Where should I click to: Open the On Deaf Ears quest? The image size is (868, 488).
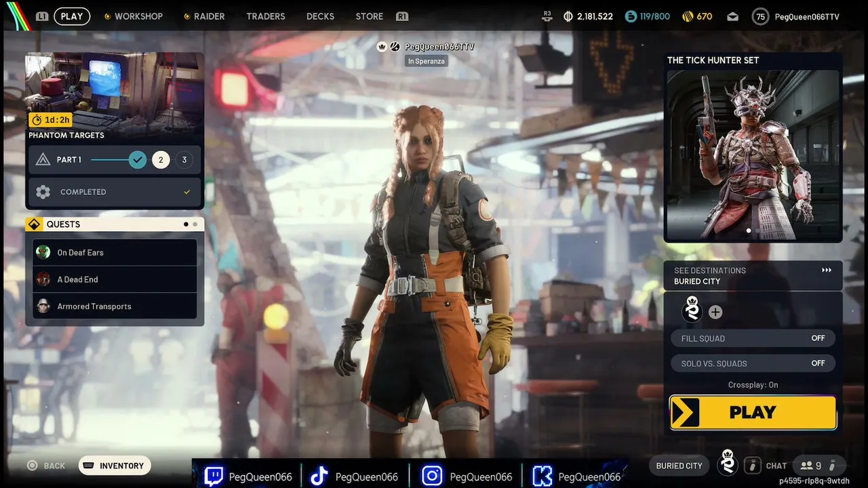(115, 252)
